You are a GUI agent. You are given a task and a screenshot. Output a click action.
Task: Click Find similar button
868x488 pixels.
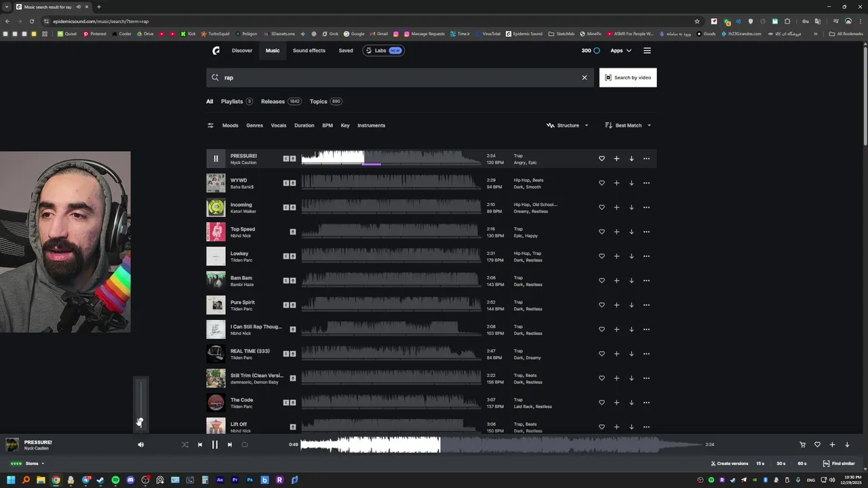(839, 464)
